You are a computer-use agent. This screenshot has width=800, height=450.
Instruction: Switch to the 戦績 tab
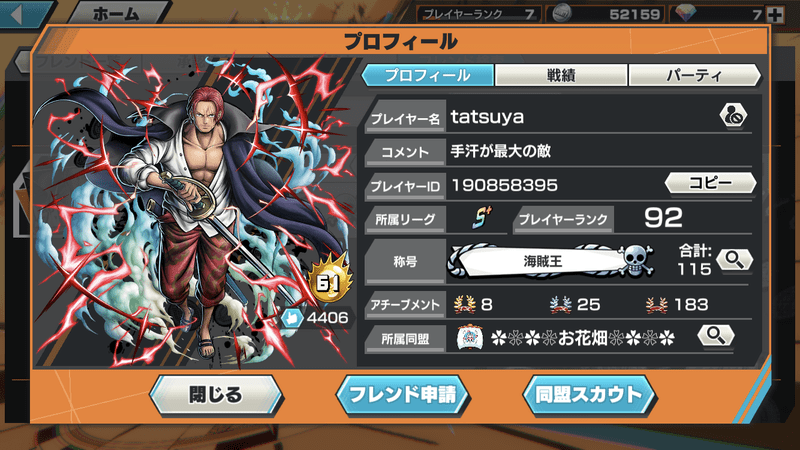point(561,76)
